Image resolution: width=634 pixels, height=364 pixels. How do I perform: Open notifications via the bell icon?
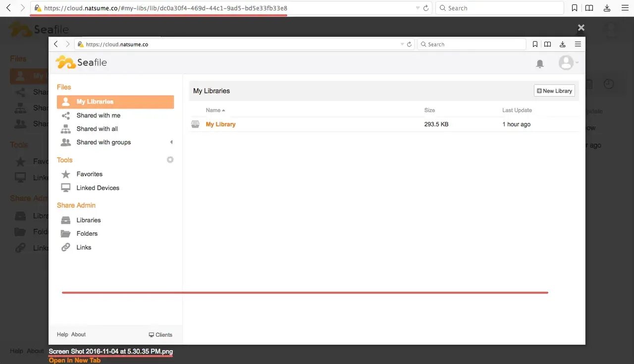click(x=540, y=64)
